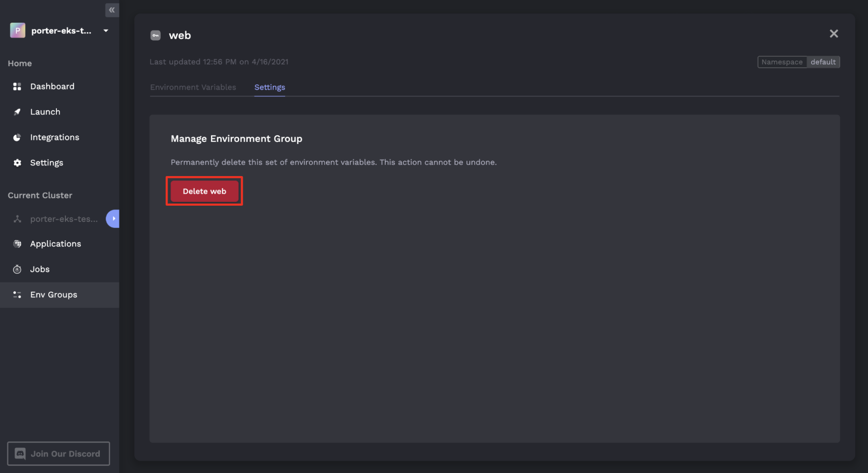The image size is (868, 473).
Task: Click the key icon next to web
Action: coord(155,35)
